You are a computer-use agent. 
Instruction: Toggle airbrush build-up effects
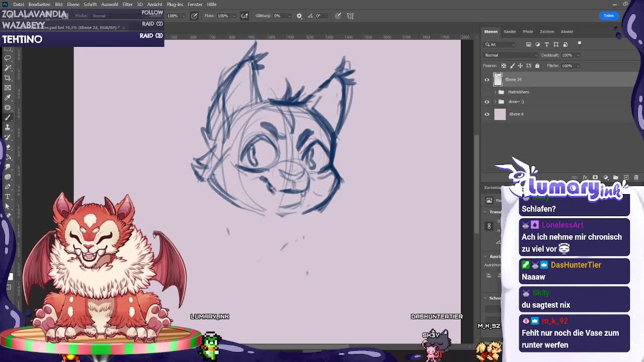(x=245, y=16)
